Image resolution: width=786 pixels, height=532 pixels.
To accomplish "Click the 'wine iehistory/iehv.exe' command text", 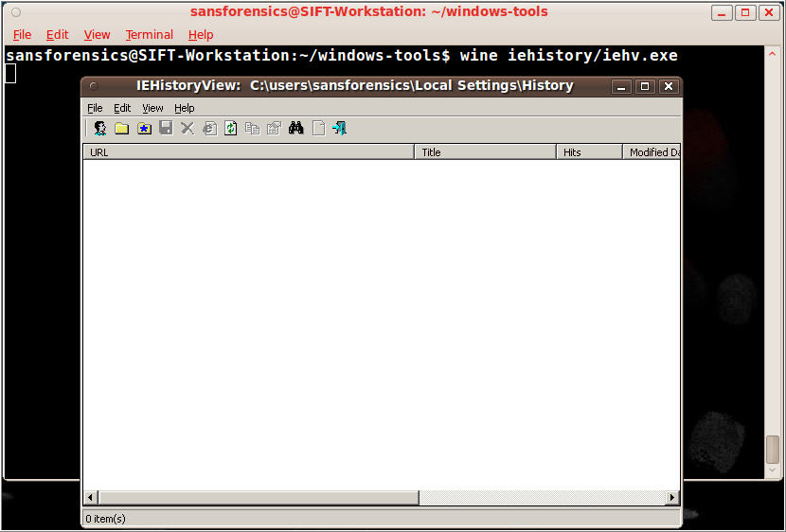I will tap(568, 55).
